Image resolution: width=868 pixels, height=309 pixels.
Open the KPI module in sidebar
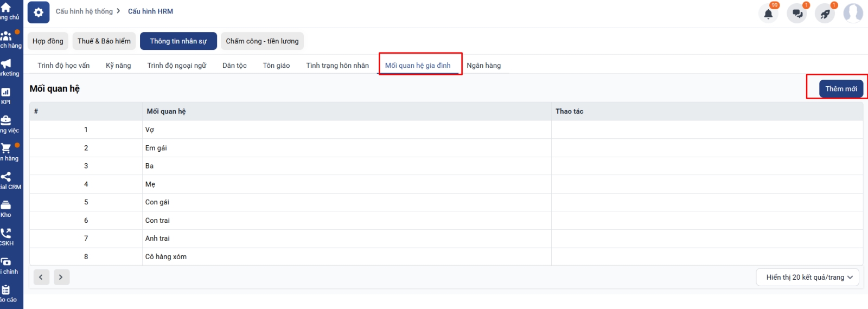click(6, 96)
